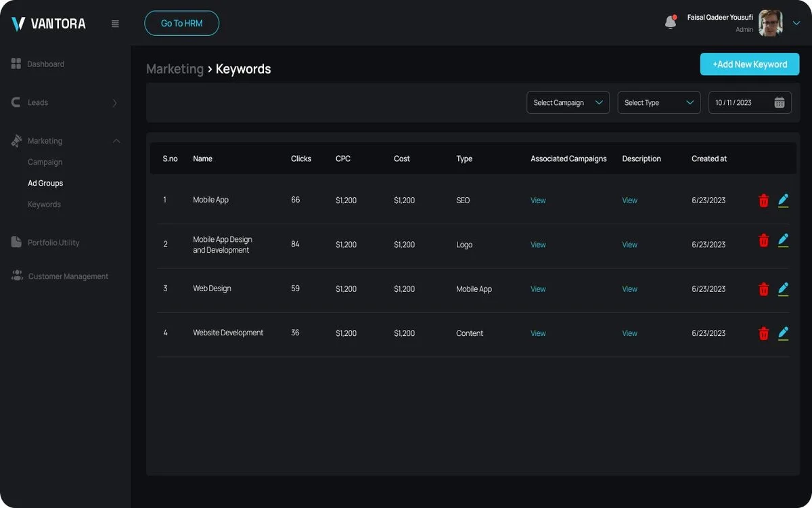
Task: Open the notifications bell icon
Action: [x=671, y=22]
